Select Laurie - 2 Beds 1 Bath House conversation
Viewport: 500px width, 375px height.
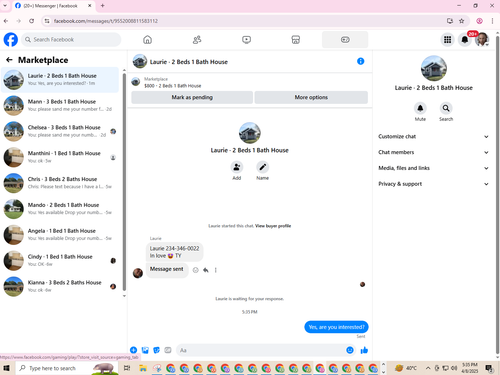[x=60, y=79]
